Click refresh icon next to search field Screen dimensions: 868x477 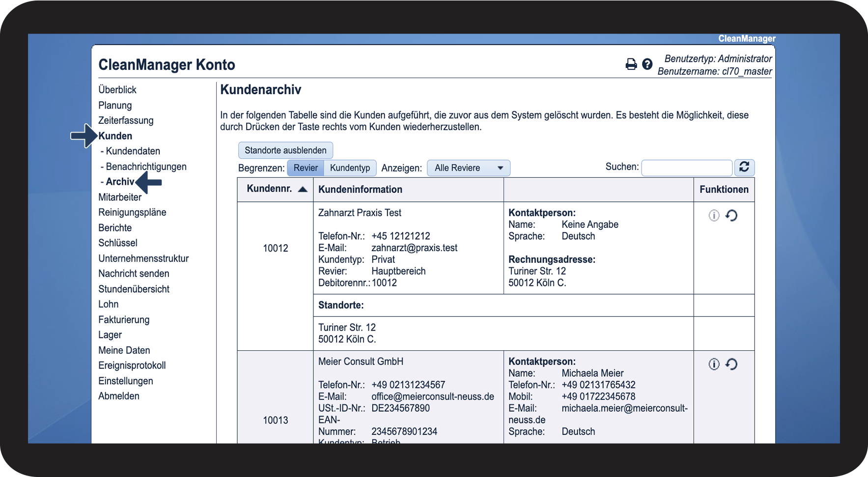tap(744, 168)
